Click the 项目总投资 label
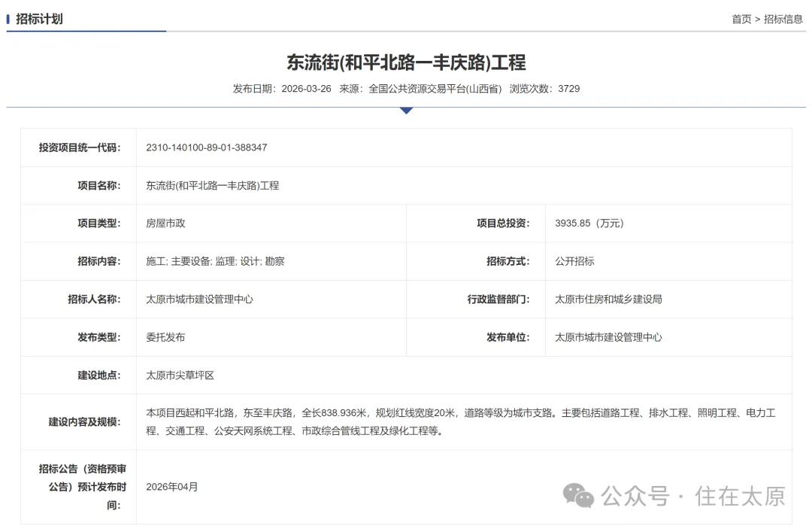This screenshot has width=812, height=529. [x=503, y=223]
